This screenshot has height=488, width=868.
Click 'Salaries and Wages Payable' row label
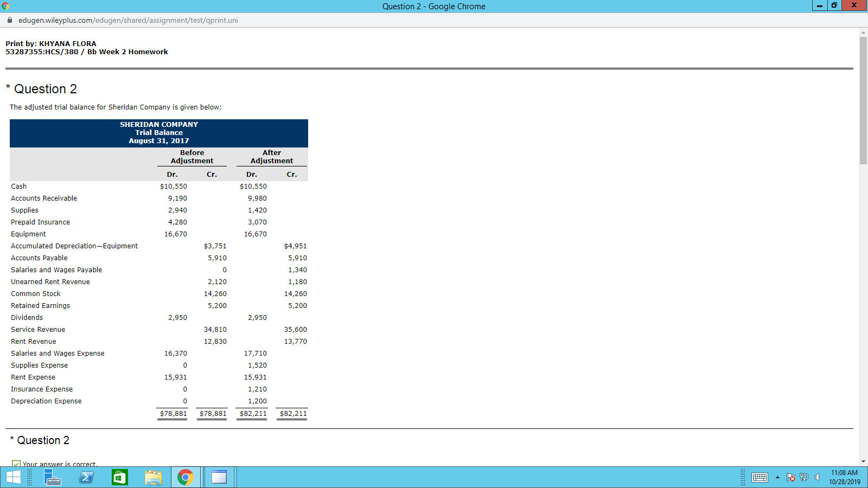pyautogui.click(x=56, y=270)
